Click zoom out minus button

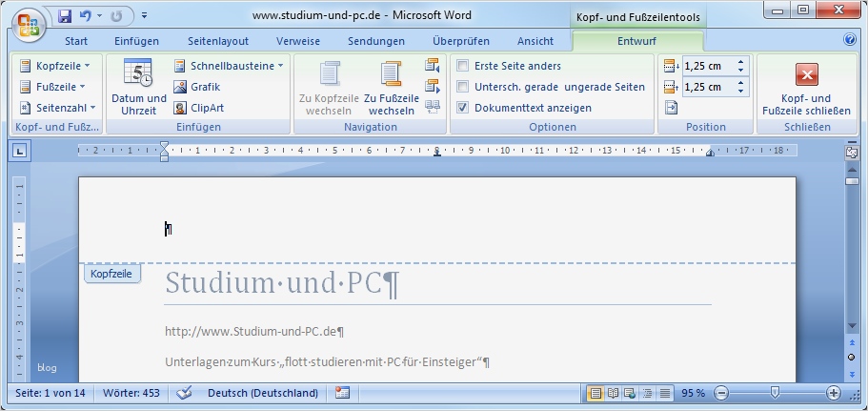tap(721, 393)
